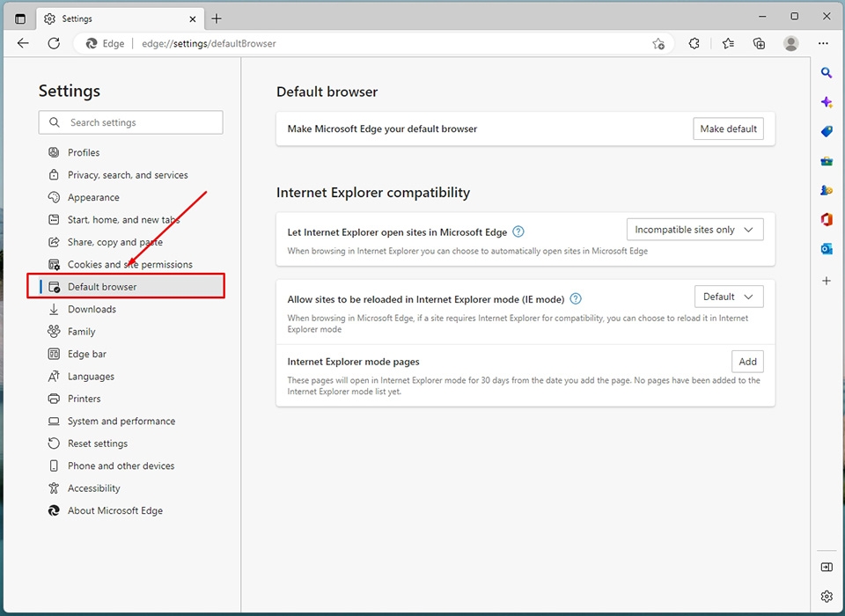
Task: Open sidebar Tools briefcase icon
Action: pos(827,161)
